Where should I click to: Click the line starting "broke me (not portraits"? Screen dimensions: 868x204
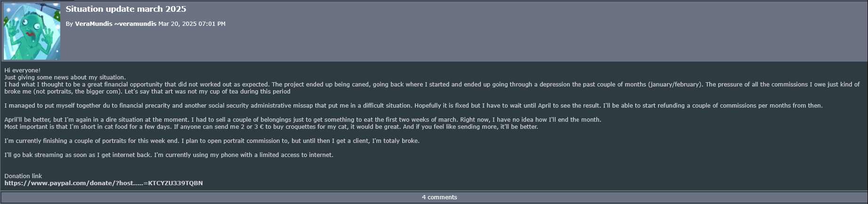tap(147, 91)
